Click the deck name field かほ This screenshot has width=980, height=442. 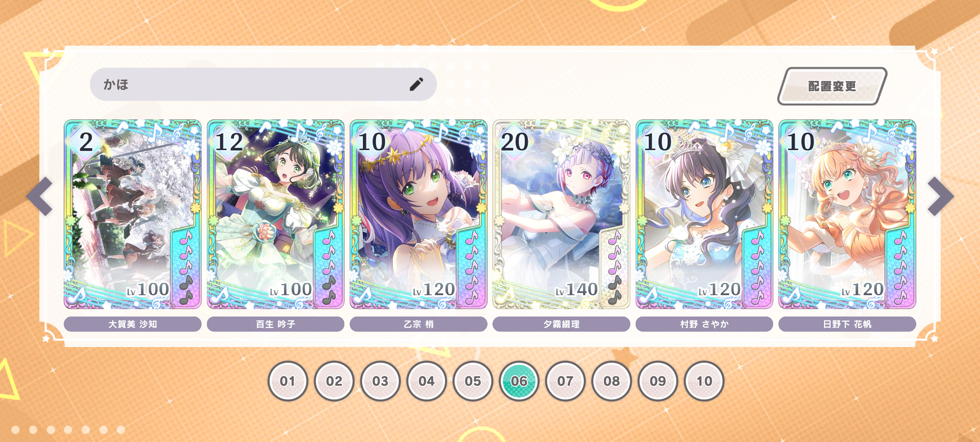(263, 84)
